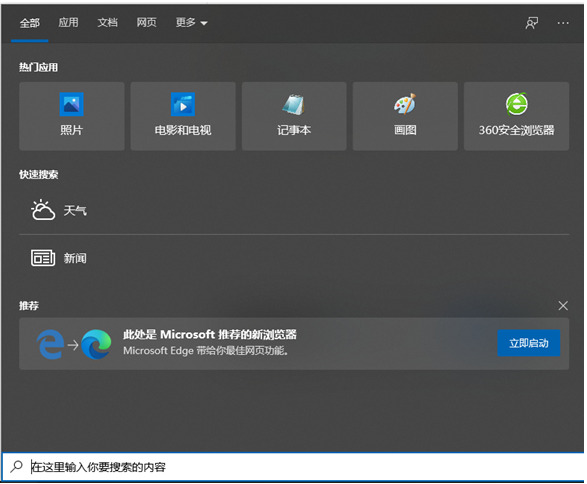Click the Microsoft Edge recommendation headline
The width and height of the screenshot is (587, 484).
pyautogui.click(x=210, y=334)
